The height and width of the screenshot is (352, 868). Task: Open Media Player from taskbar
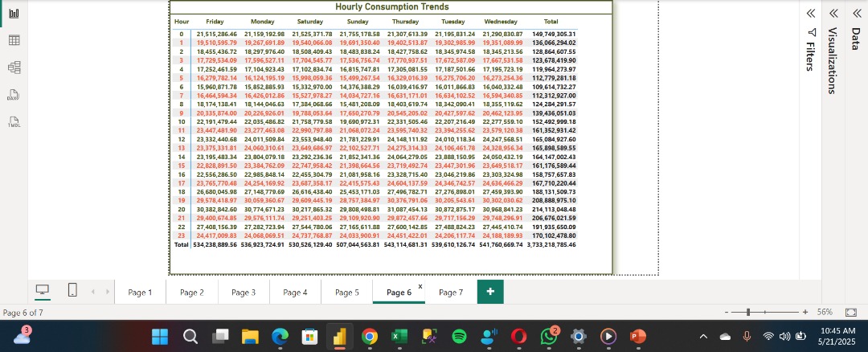tap(608, 336)
